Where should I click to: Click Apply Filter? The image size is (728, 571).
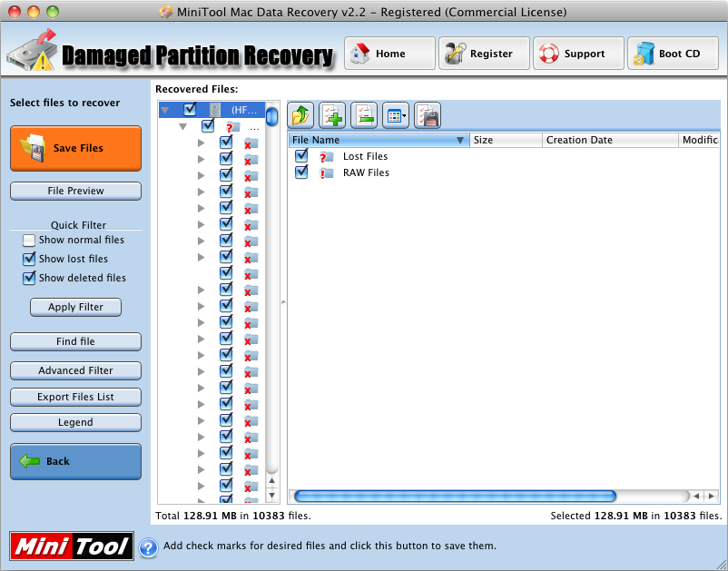point(75,307)
